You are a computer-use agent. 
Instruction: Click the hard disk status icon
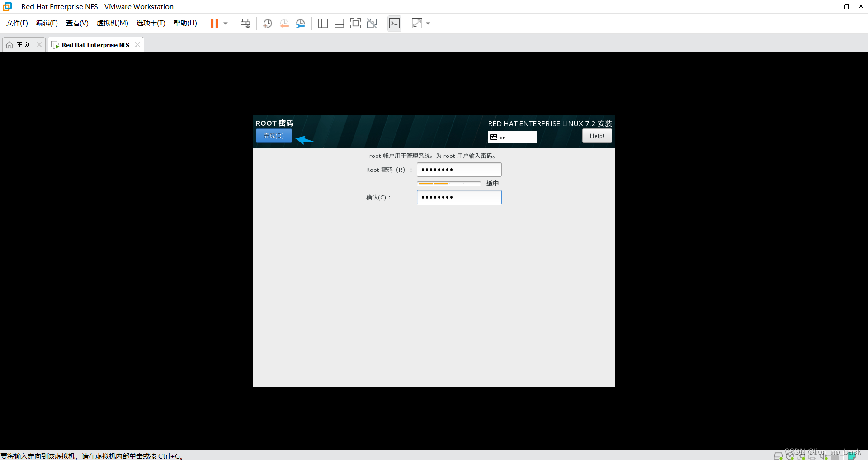778,456
